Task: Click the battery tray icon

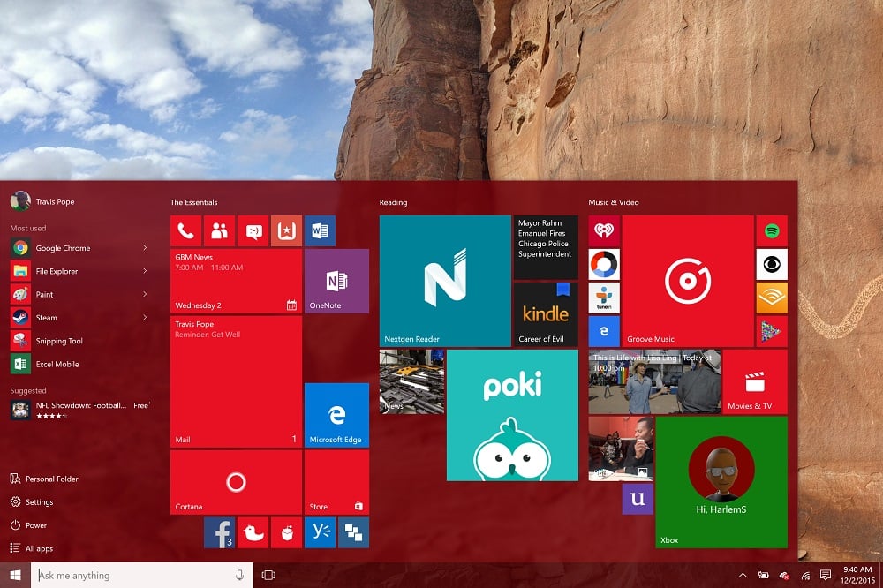Action: 763,575
